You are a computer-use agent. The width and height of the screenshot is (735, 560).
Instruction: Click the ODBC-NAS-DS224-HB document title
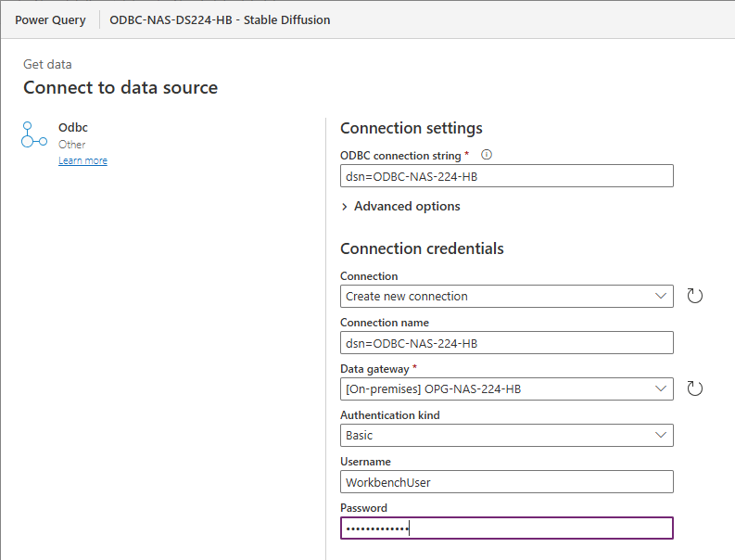pos(220,19)
